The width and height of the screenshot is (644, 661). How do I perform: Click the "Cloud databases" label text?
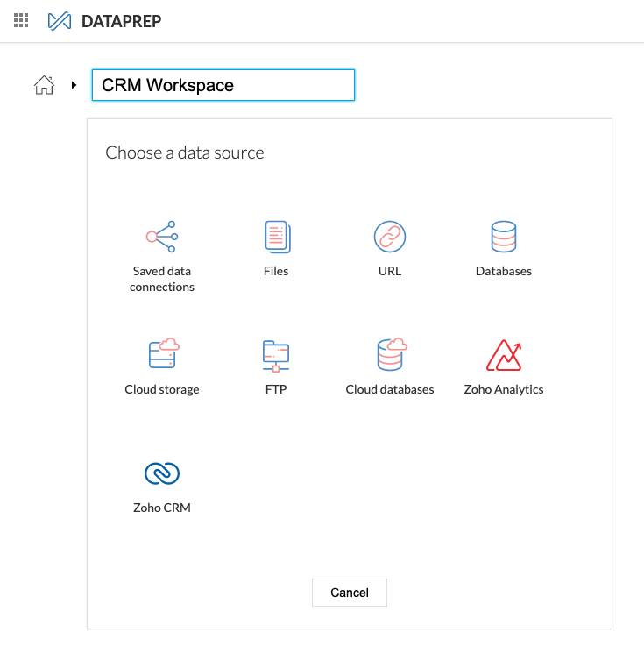point(390,389)
